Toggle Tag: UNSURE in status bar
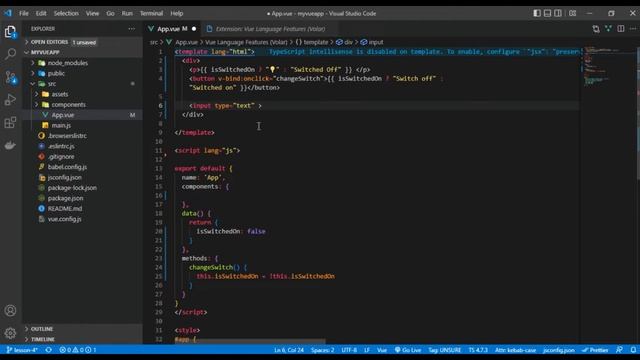 click(444, 350)
